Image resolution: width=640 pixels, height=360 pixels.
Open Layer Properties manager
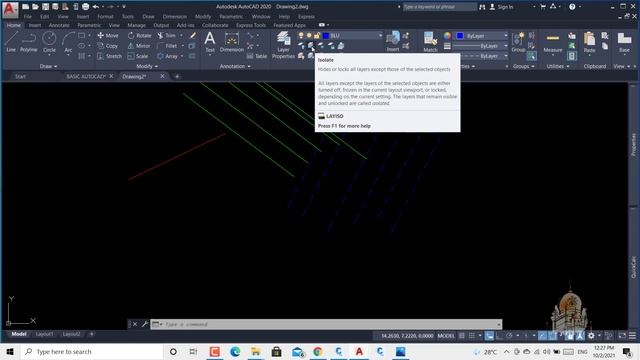pos(283,45)
